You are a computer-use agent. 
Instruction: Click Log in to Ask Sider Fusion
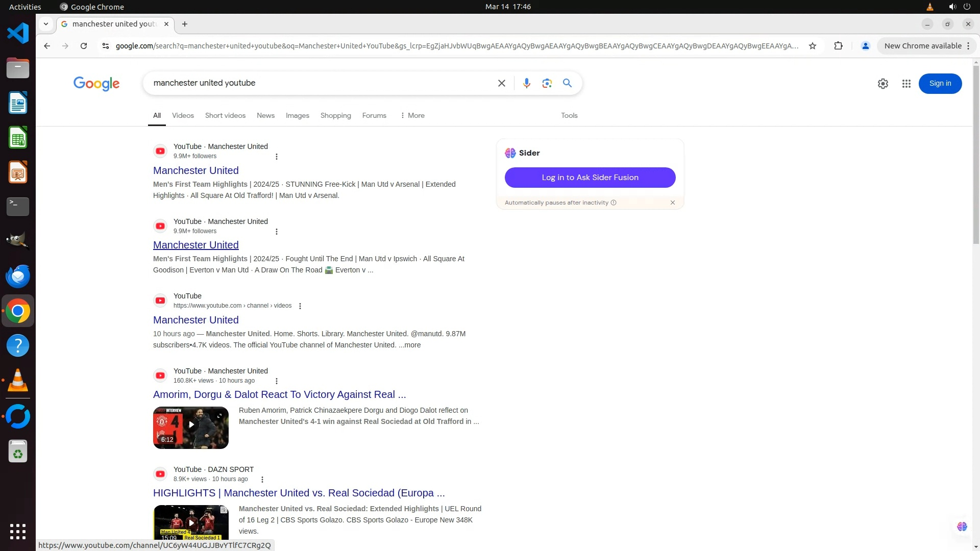[590, 178]
